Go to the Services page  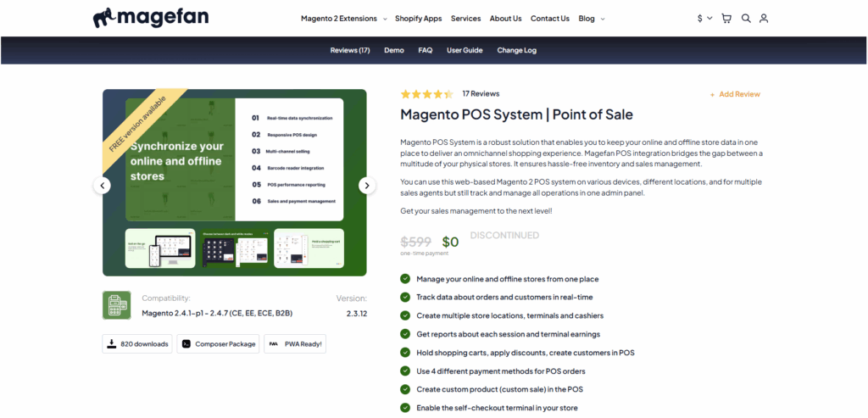[465, 19]
